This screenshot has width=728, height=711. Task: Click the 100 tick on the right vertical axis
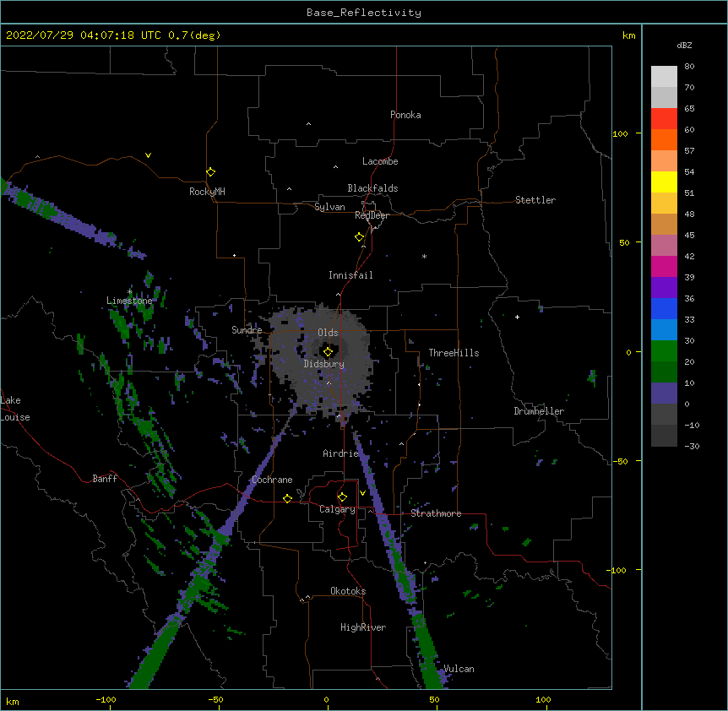pyautogui.click(x=620, y=133)
